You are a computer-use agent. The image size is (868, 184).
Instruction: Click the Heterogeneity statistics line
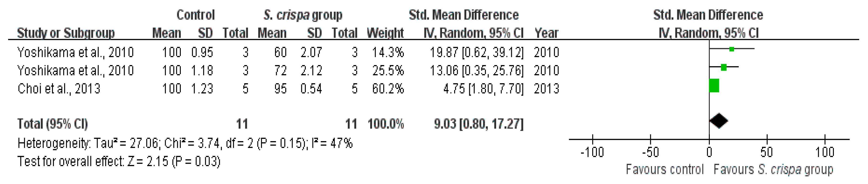[185, 143]
